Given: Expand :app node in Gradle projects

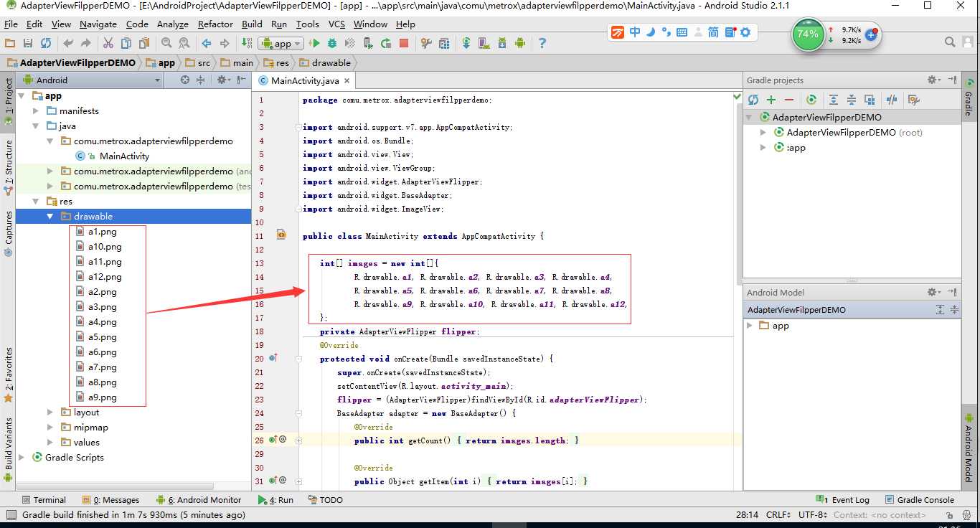Looking at the screenshot, I should click(763, 147).
